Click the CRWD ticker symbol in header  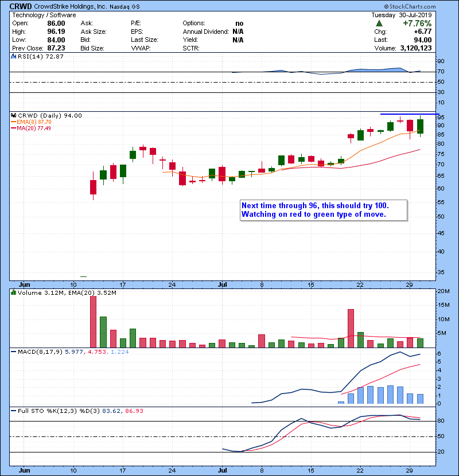21,6
